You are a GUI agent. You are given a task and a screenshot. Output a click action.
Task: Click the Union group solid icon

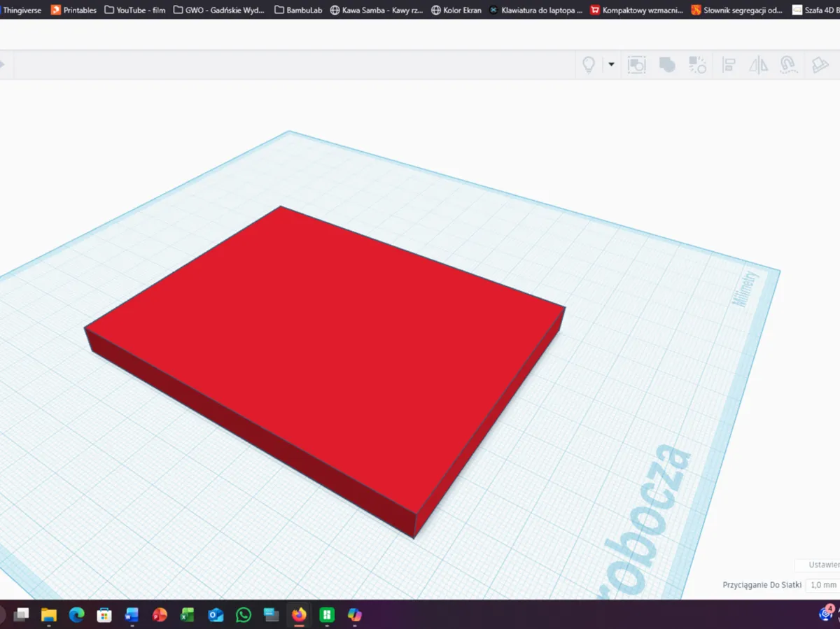coord(667,65)
